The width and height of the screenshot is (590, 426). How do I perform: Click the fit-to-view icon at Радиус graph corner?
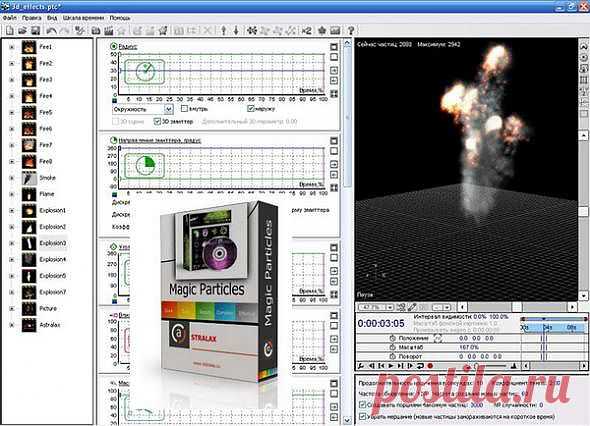pyautogui.click(x=334, y=93)
